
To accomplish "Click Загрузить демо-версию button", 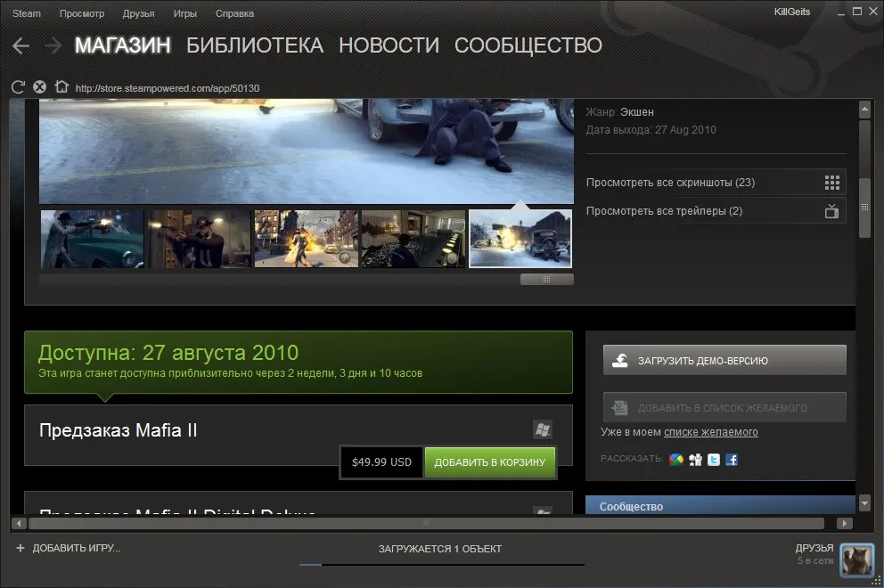I will 724,361.
